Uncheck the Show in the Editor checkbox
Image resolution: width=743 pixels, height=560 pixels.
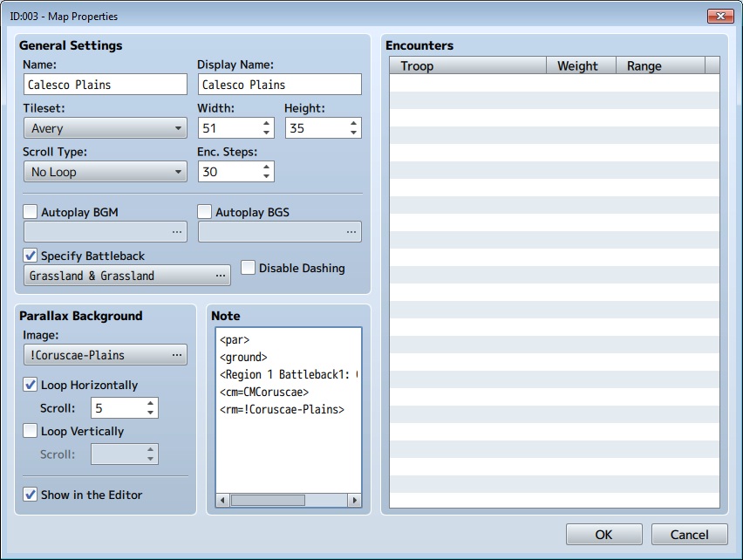[31, 495]
